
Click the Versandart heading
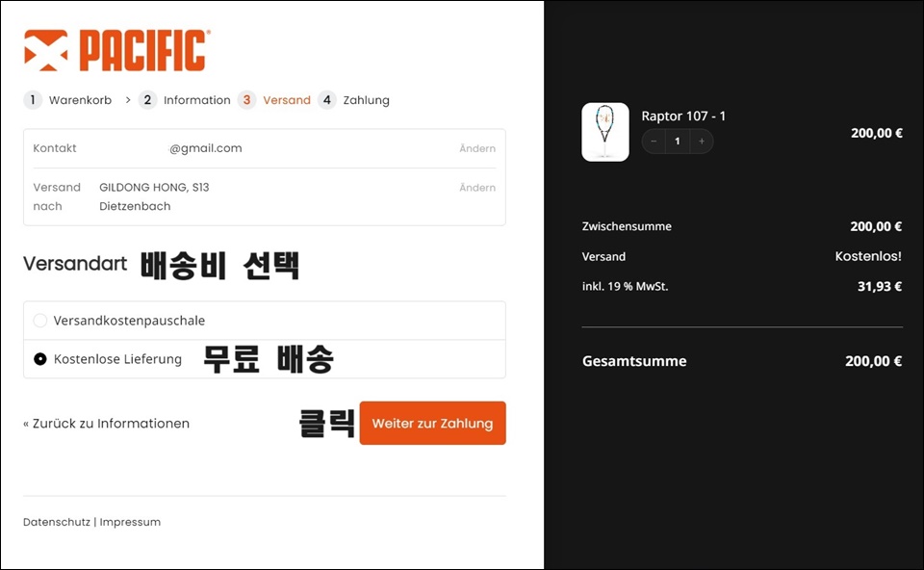(75, 264)
